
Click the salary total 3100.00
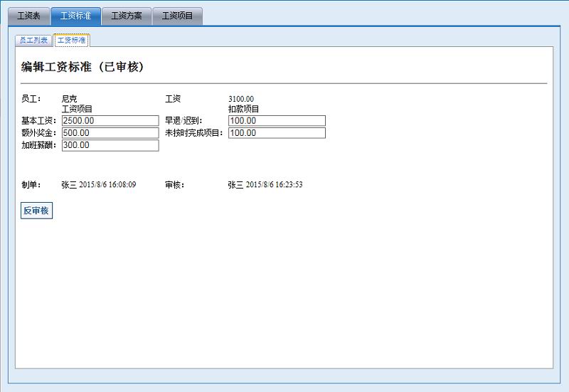coord(241,99)
